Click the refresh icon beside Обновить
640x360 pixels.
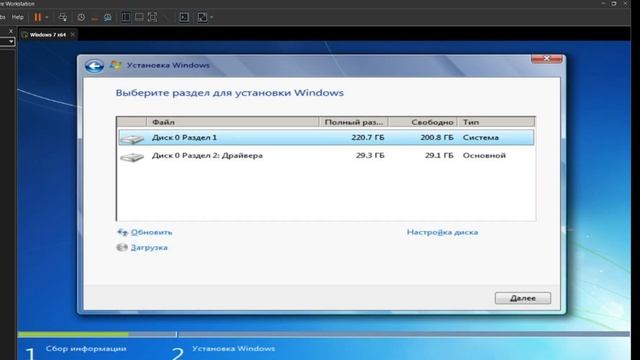122,232
